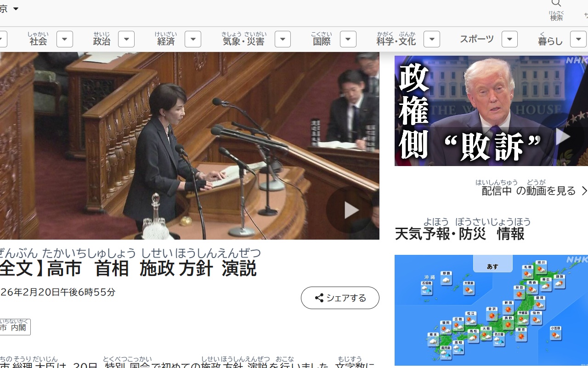
Task: Open the weather forecast map thumbnail
Action: coord(491,310)
